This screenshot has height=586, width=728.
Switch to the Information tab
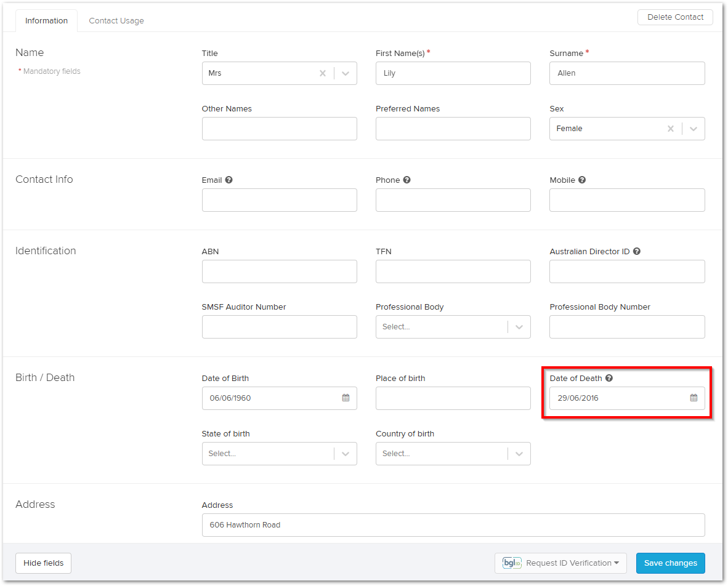[46, 21]
